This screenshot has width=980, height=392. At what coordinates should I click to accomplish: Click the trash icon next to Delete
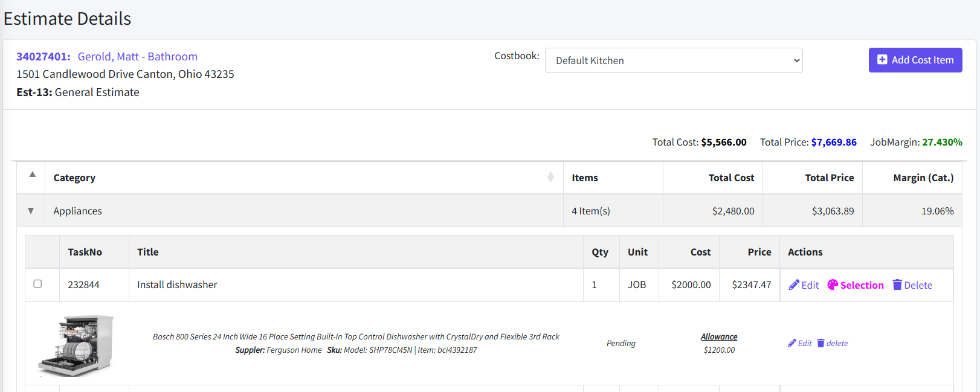point(897,285)
